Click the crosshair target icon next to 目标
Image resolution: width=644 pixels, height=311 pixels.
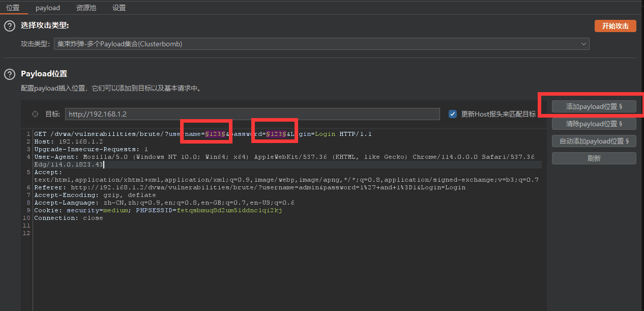click(x=35, y=114)
